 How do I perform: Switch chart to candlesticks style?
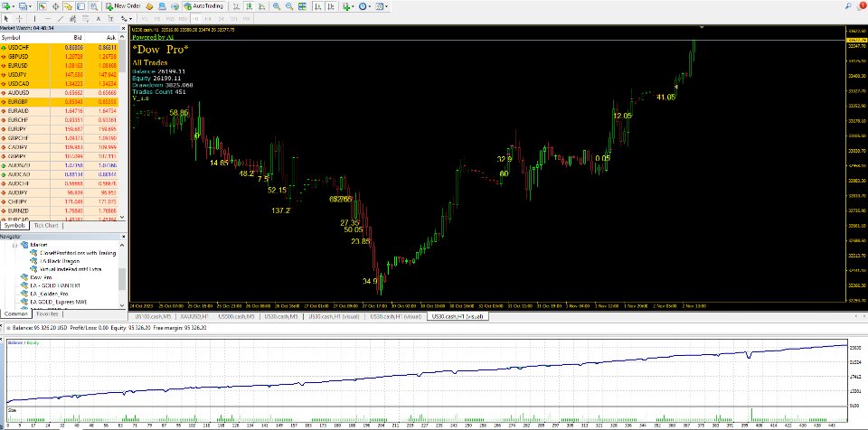(x=249, y=6)
